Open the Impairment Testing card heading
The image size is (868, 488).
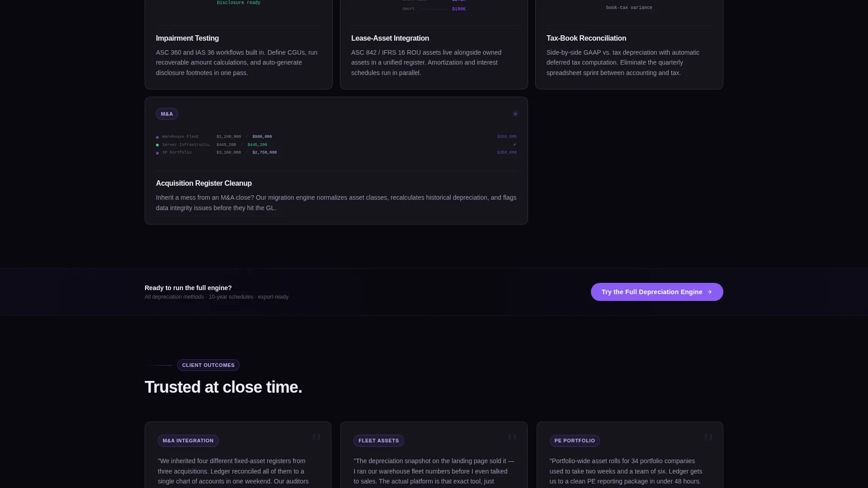point(187,38)
